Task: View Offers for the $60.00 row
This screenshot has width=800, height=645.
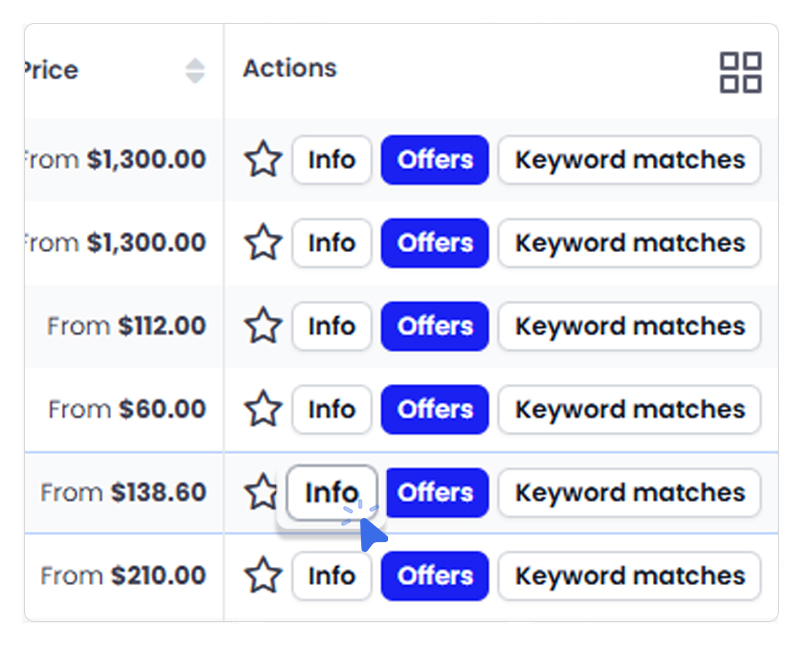Action: tap(435, 409)
